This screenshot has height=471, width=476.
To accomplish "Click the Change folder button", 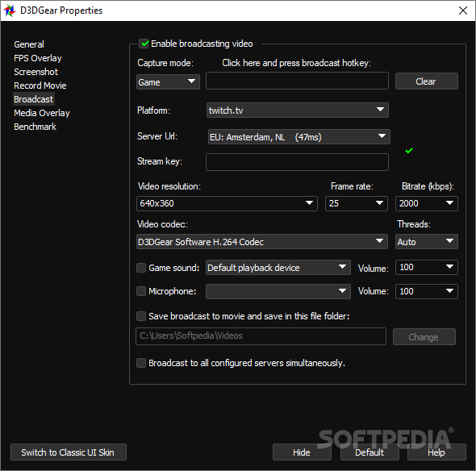I will [424, 337].
